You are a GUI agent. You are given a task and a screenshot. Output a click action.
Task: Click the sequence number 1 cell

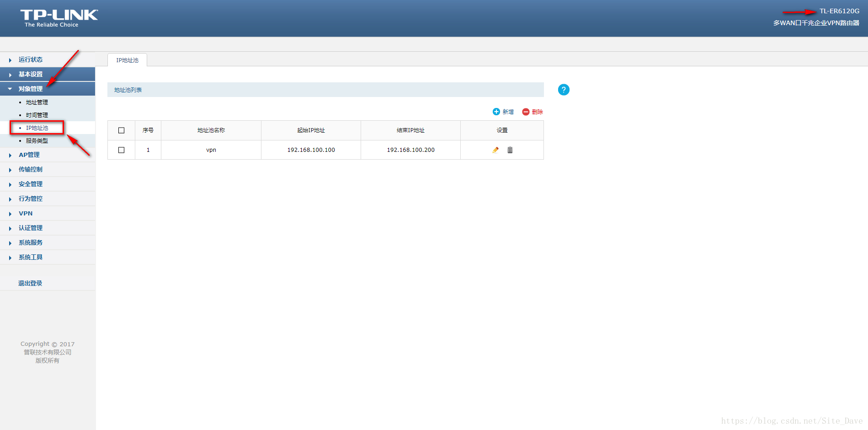[148, 150]
